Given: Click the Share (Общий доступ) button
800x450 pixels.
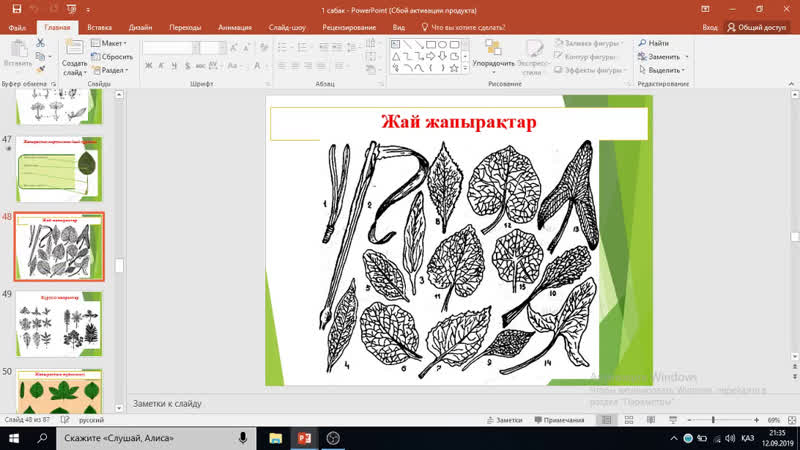Looking at the screenshot, I should [757, 28].
